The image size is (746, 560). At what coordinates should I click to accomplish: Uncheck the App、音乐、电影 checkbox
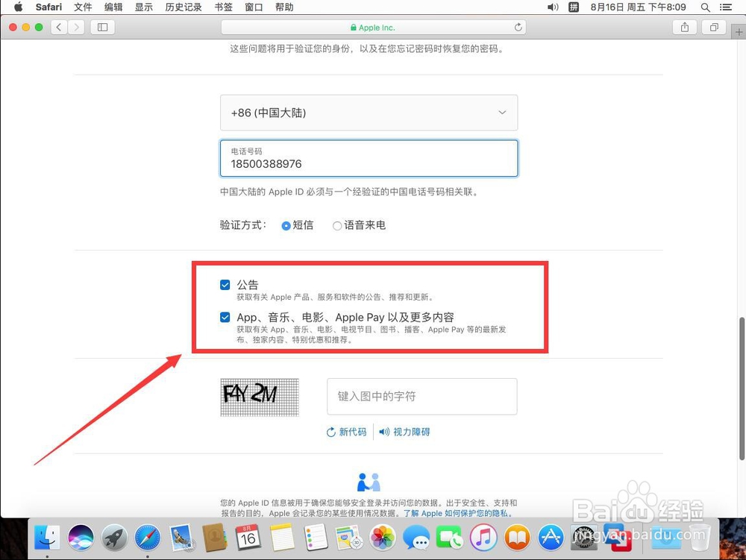(x=225, y=317)
